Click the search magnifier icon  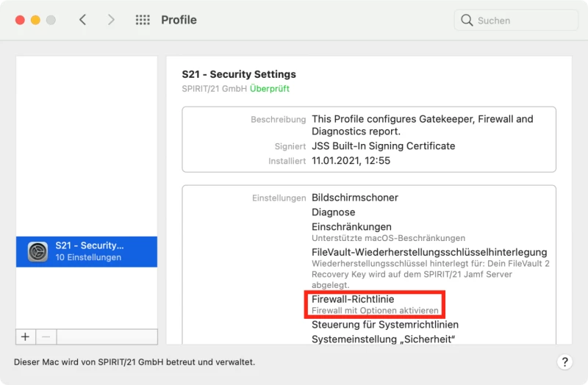point(467,21)
